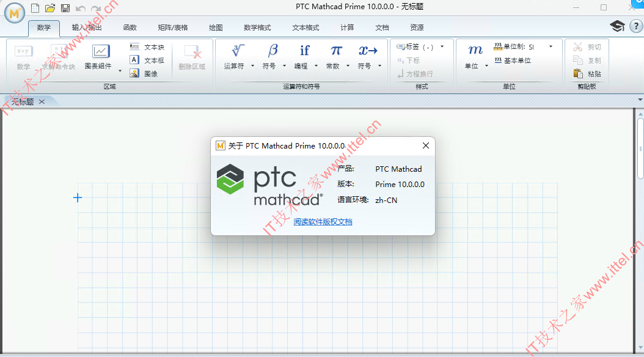Open the graduation cap learning icon

[x=617, y=26]
